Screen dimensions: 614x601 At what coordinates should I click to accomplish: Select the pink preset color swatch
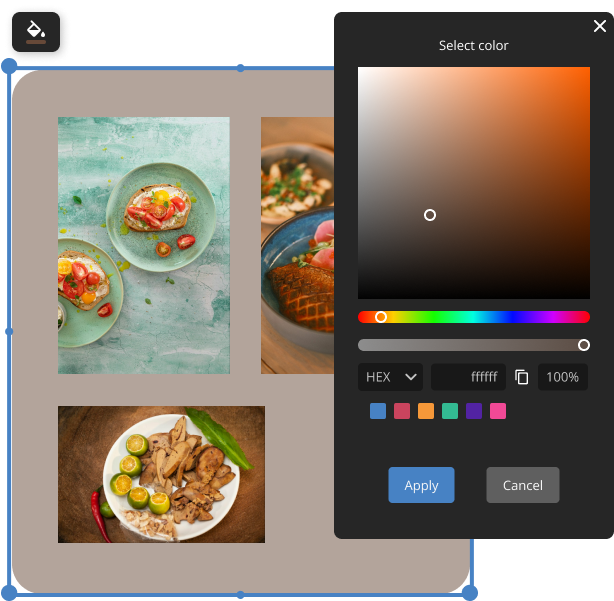tap(498, 411)
